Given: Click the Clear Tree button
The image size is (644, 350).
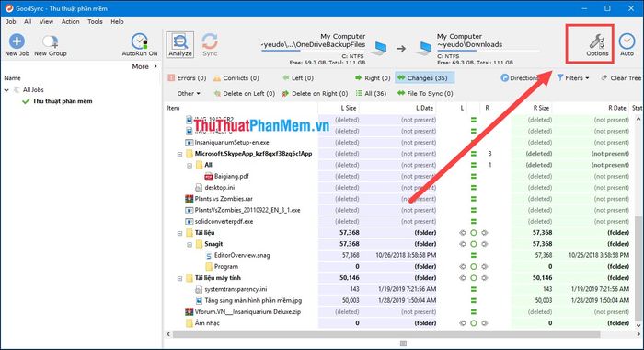Looking at the screenshot, I should (x=621, y=78).
